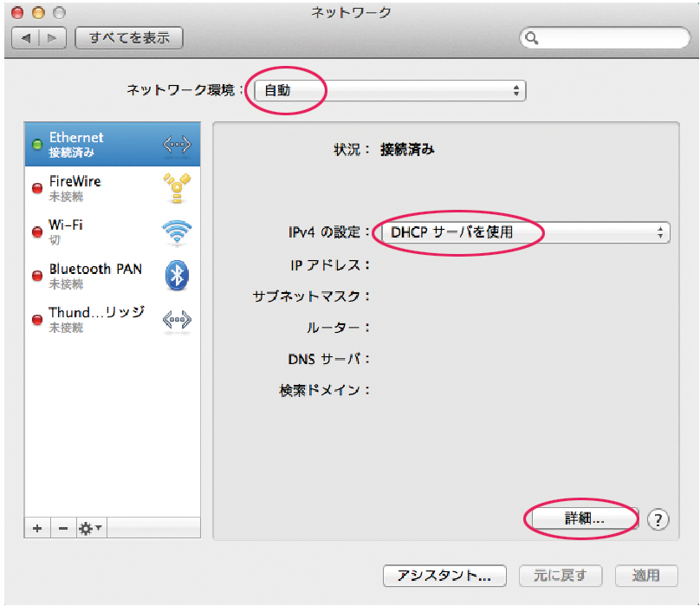700x606 pixels.
Task: Click the ルーター label
Action: 338,328
